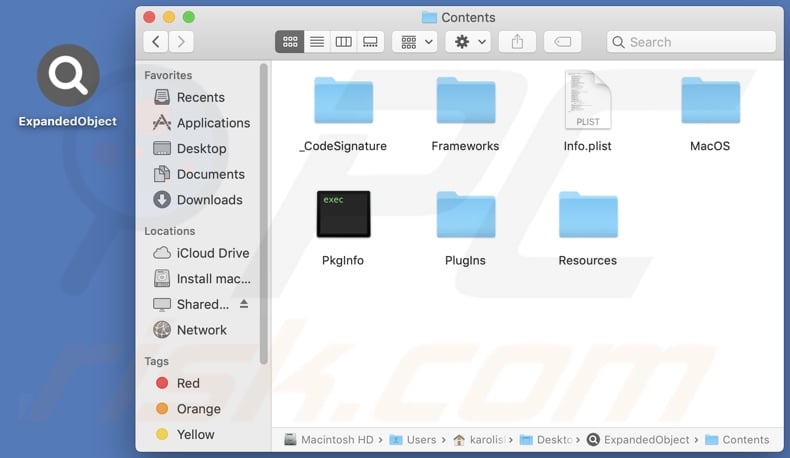Screen dimensions: 790x458
Task: Click the Share toolbar icon
Action: pos(517,42)
